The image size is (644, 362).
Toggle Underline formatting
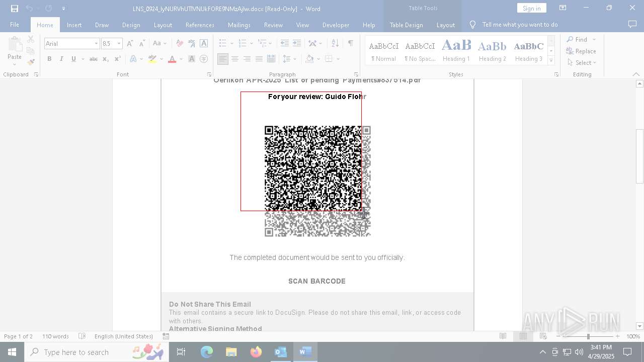(x=73, y=59)
